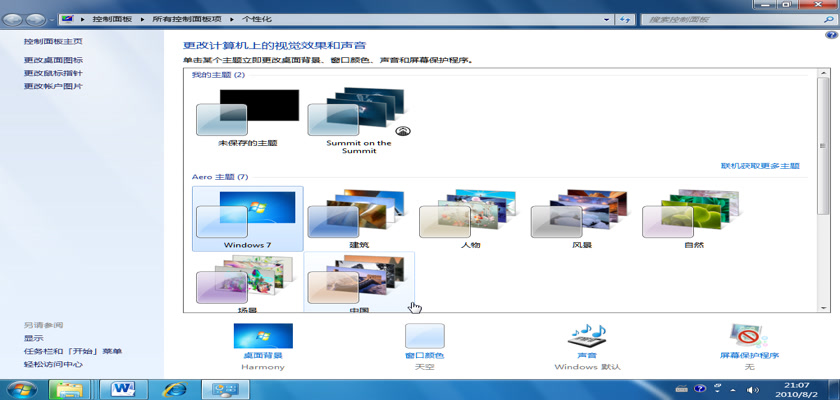Open the 桌面背景 desktop background icon
This screenshot has width=840, height=400.
click(x=262, y=337)
